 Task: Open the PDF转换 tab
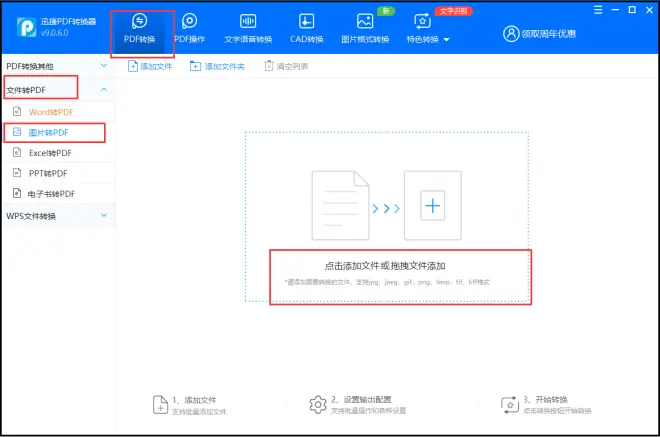[x=139, y=27]
